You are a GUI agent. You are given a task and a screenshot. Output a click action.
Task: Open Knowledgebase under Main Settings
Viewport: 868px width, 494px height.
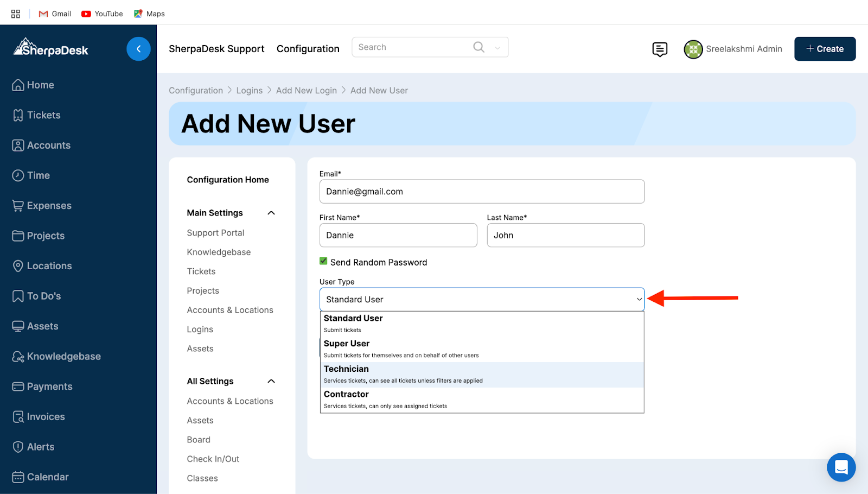pyautogui.click(x=219, y=252)
